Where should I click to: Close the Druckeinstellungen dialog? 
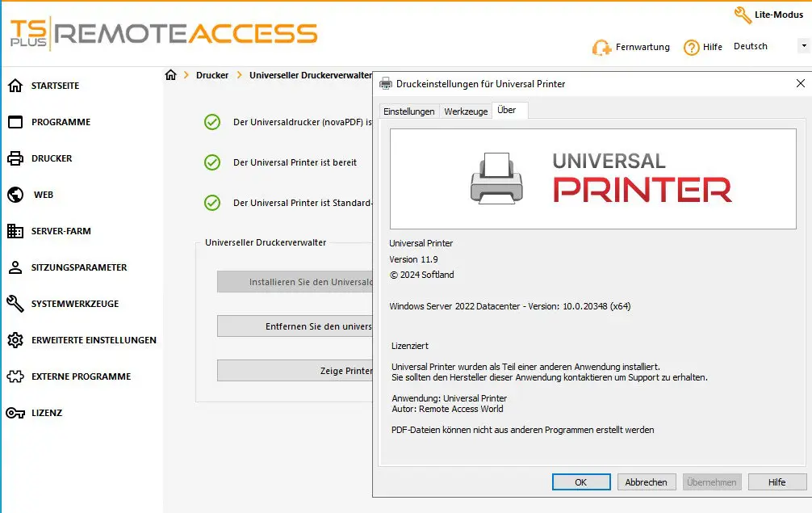801,83
